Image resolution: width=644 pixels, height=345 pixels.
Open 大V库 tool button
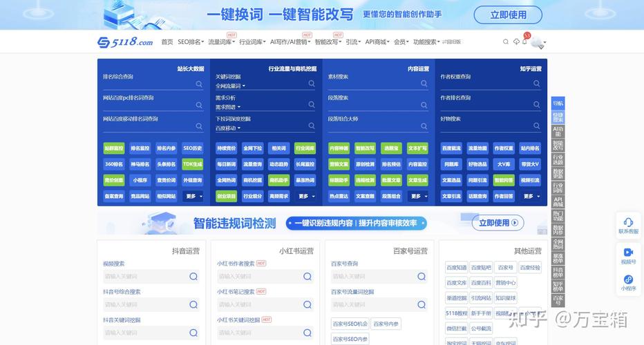coord(504,164)
